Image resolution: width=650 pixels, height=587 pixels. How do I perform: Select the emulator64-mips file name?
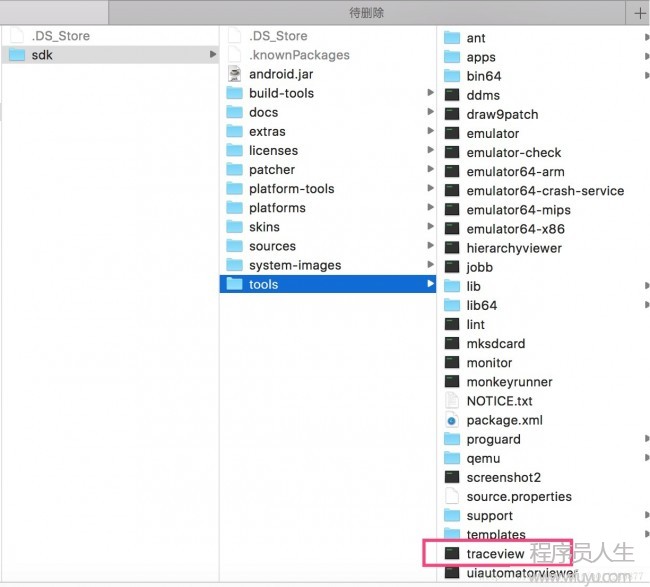[519, 210]
